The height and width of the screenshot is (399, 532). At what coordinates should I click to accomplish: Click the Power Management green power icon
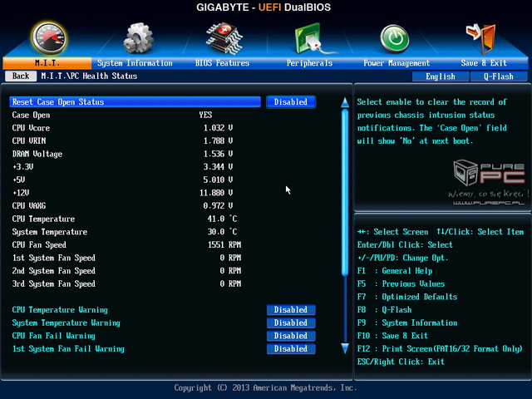[395, 39]
